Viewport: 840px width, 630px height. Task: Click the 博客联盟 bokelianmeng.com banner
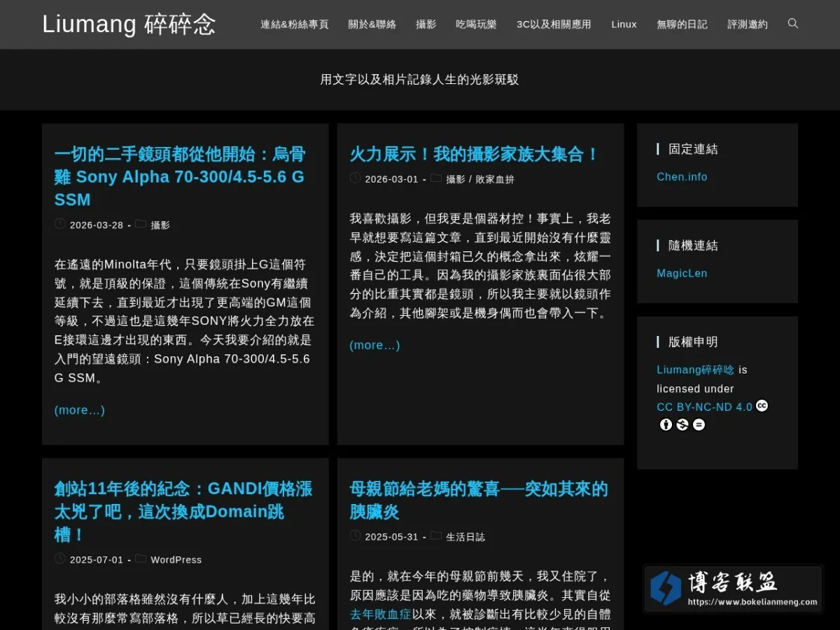734,589
